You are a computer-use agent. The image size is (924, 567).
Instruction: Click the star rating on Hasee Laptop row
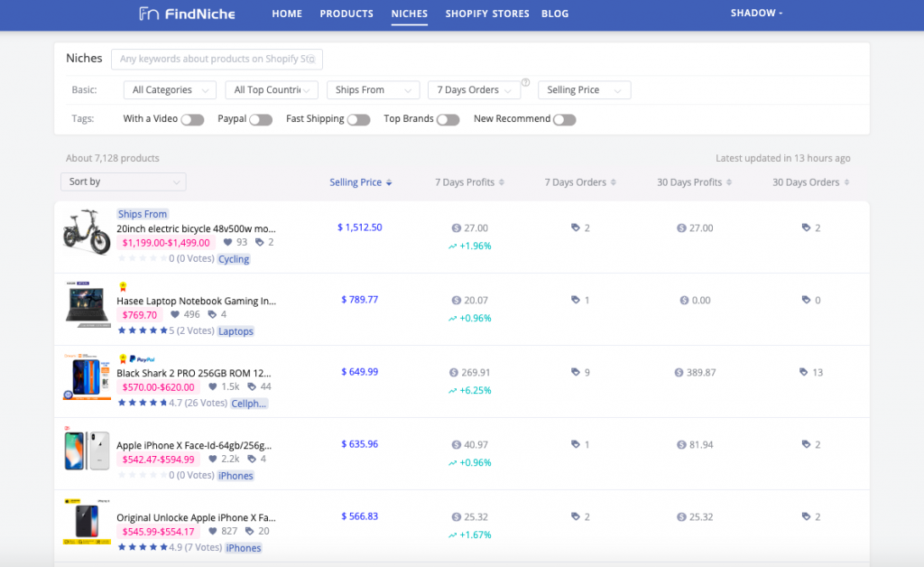point(143,330)
